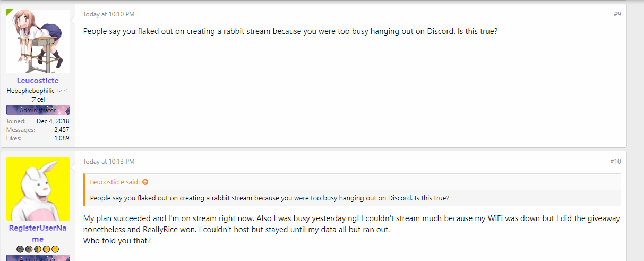Click the last full moon rank icon
Image resolution: width=644 pixels, height=261 pixels.
tap(55, 249)
